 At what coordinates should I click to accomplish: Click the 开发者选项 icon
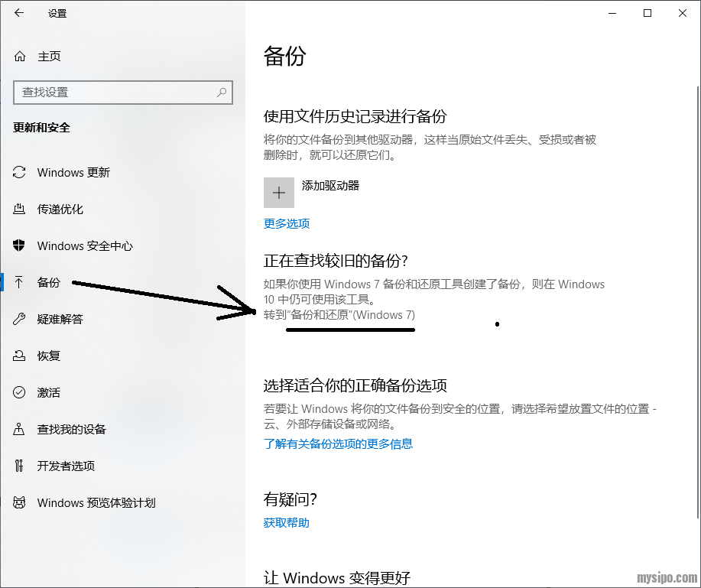pos(20,466)
